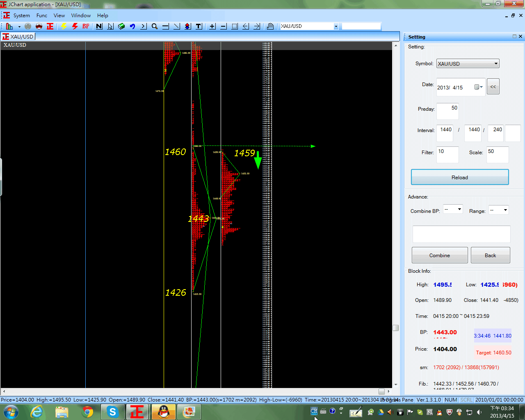Open the XAU/USD toolbar symbol dropdown
The width and height of the screenshot is (525, 420).
[x=336, y=26]
